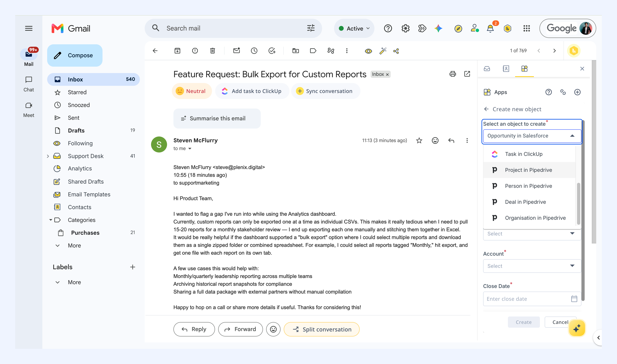Select Task in ClickUp option
617x364 pixels.
(529, 154)
